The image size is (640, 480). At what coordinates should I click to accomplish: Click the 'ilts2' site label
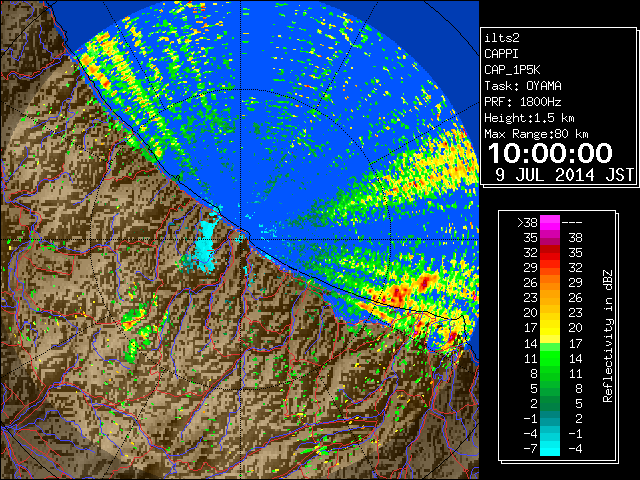(x=502, y=38)
